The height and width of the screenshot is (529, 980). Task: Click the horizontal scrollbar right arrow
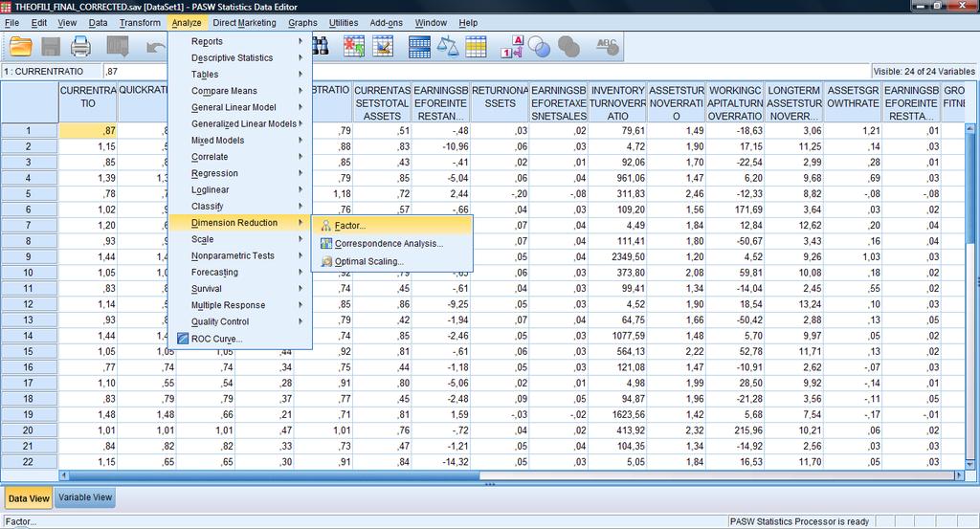[959, 475]
